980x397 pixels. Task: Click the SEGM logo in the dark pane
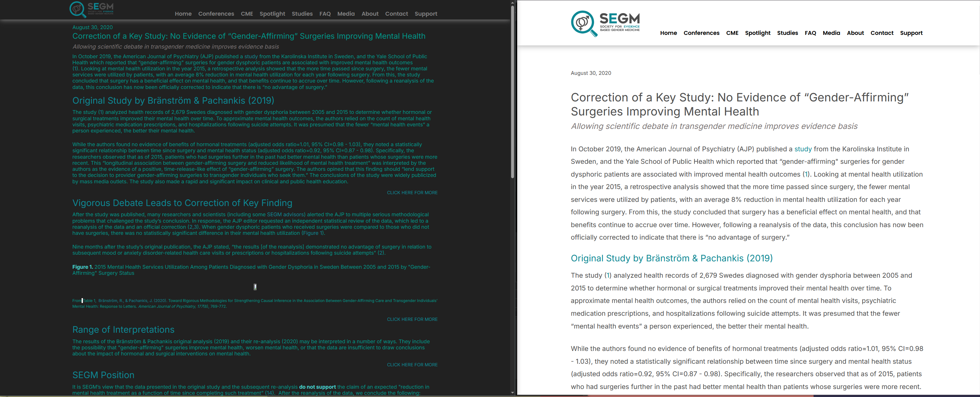point(91,9)
